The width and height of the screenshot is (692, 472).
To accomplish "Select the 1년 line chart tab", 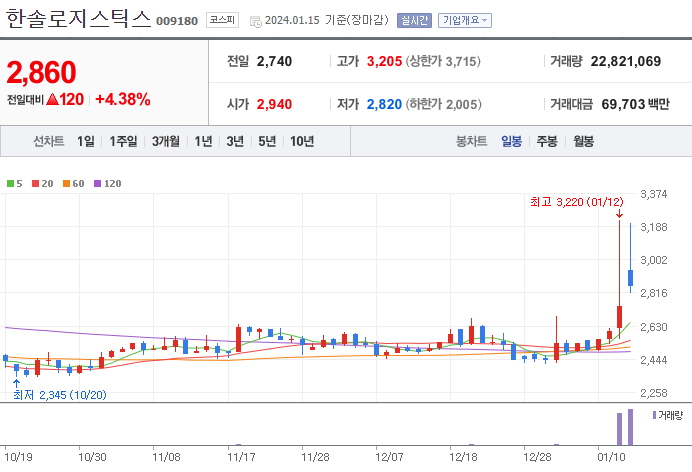I will point(203,141).
